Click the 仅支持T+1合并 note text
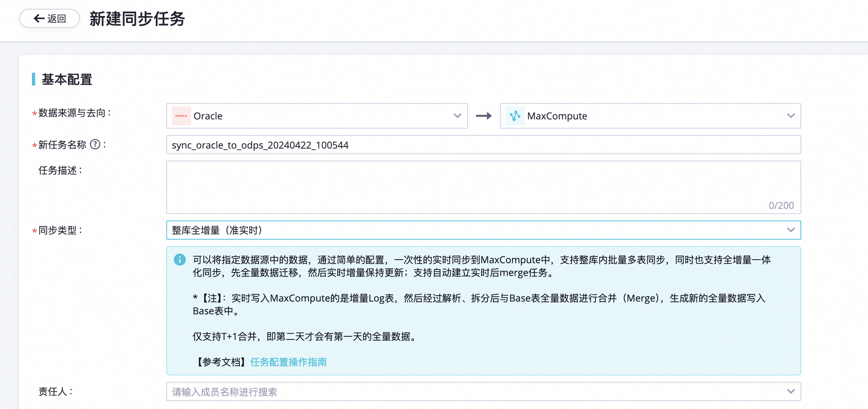 [x=306, y=336]
